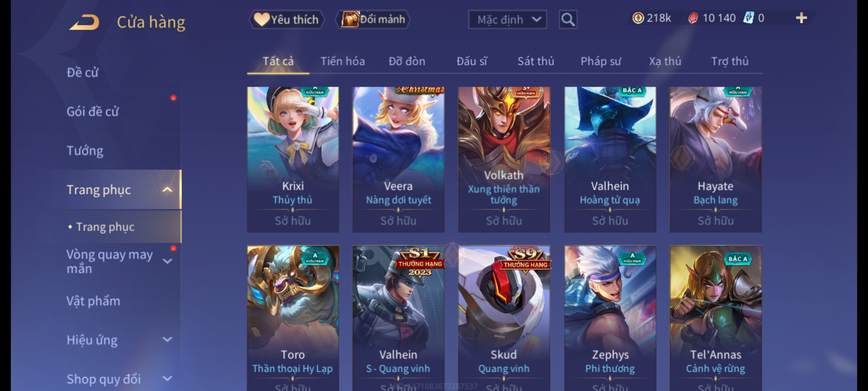
Task: Switch to the Pháp sư tab
Action: (x=601, y=61)
